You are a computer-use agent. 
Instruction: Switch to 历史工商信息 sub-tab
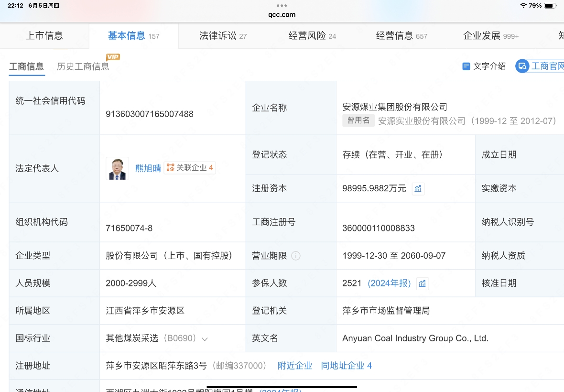click(x=83, y=66)
